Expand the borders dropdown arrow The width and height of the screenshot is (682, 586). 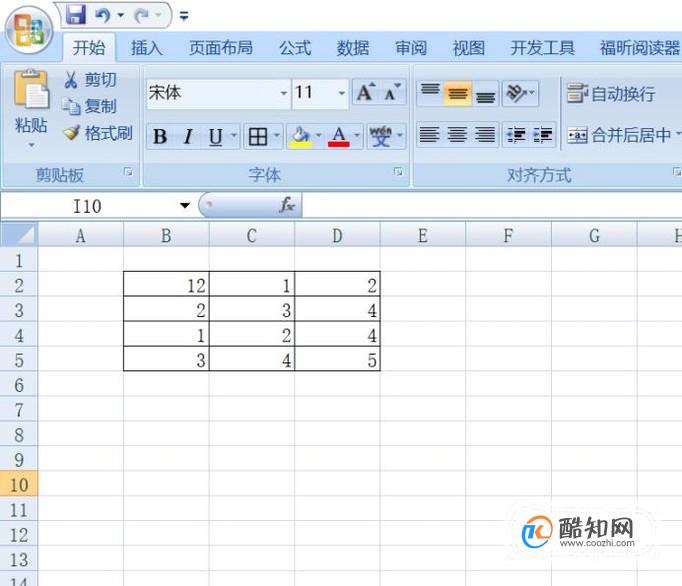click(277, 135)
